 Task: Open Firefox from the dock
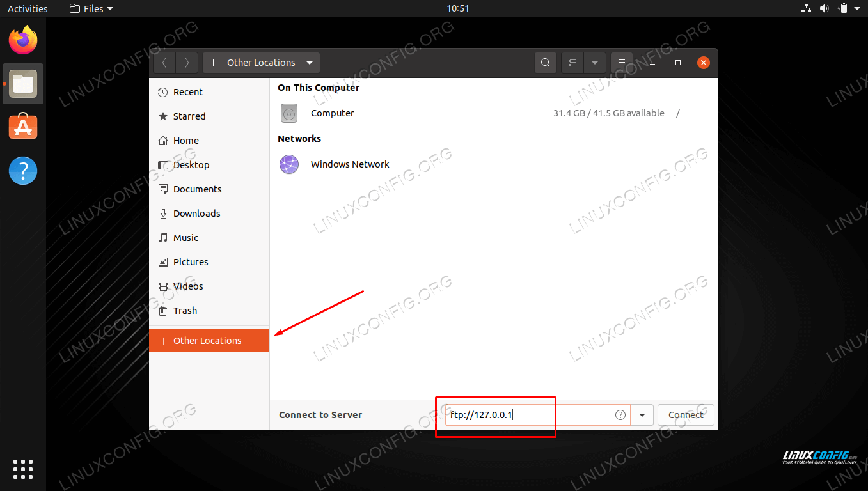pos(23,40)
